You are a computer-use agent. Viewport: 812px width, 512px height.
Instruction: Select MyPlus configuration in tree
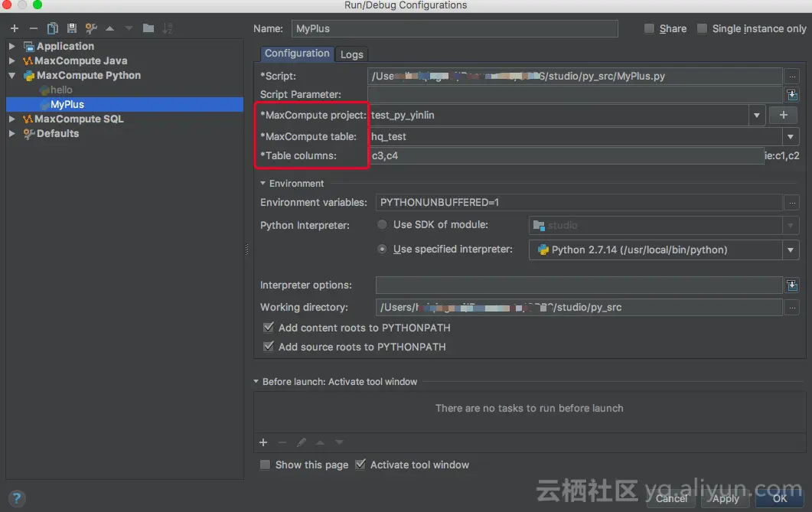[67, 104]
